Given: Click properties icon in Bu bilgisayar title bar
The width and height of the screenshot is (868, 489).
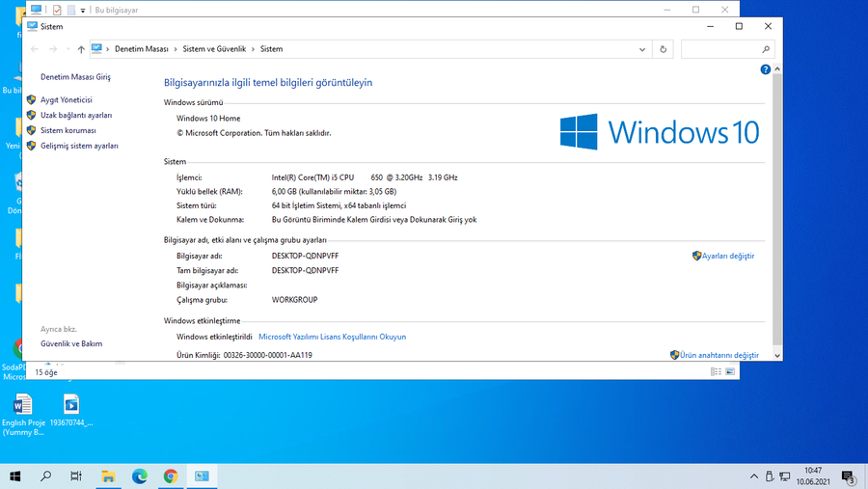Looking at the screenshot, I should (x=57, y=10).
